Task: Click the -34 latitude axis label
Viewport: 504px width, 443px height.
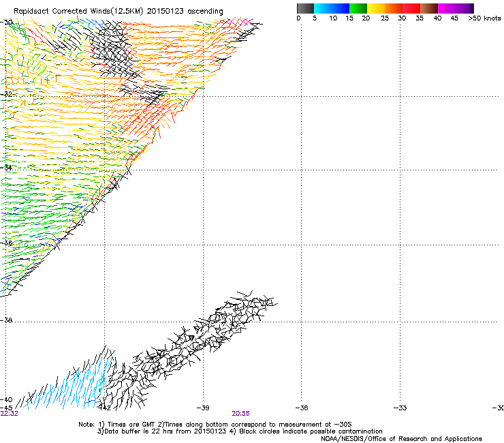Action: 6,167
